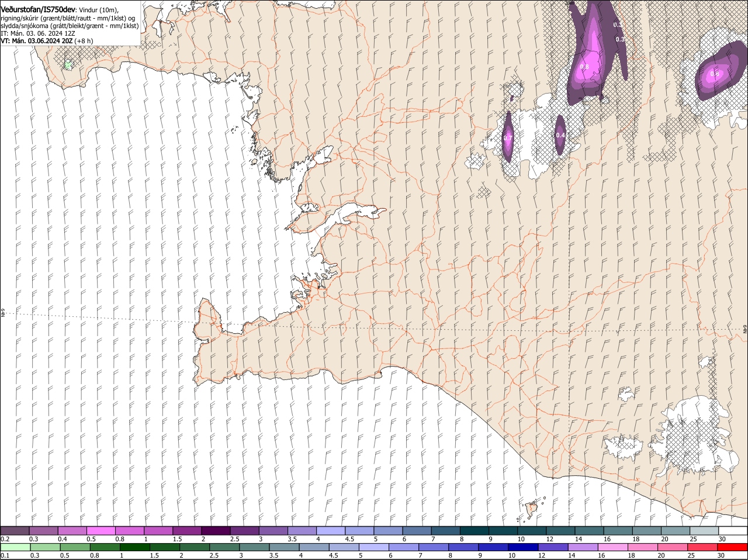
Task: Click the small island group off the south coast
Action: [x=532, y=509]
